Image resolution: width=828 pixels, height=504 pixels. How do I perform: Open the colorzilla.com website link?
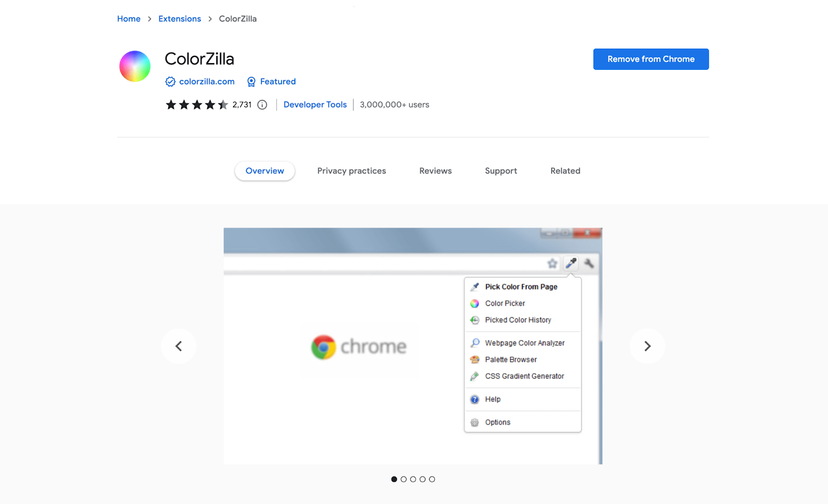[207, 82]
